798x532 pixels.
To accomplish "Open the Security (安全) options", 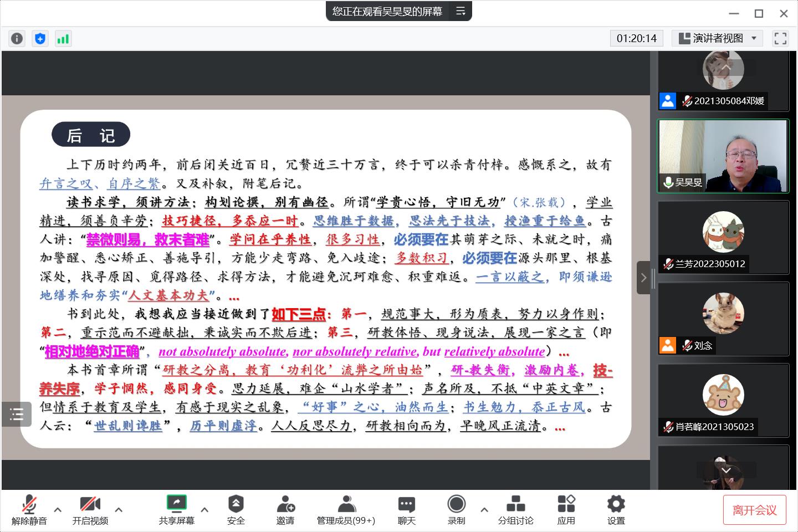I will pyautogui.click(x=236, y=509).
